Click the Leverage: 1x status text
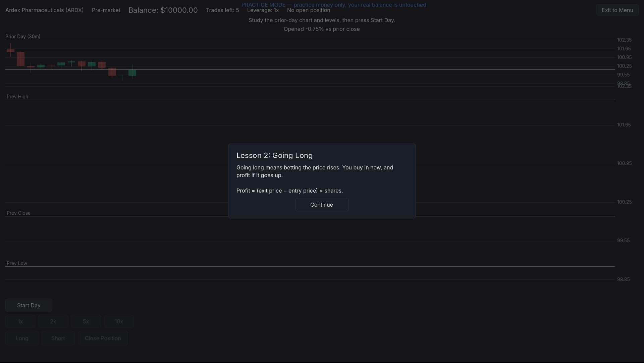 [x=263, y=10]
